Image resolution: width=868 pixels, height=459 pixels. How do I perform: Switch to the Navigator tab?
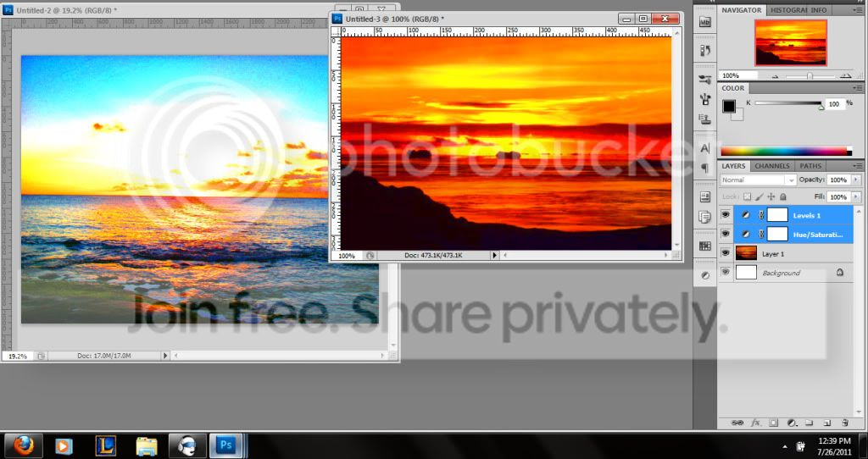(741, 10)
